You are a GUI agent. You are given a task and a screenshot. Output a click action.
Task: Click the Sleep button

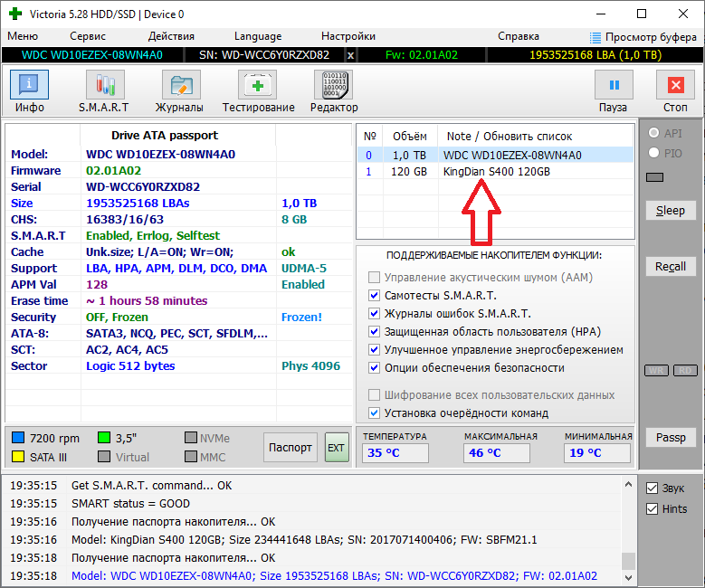(671, 211)
